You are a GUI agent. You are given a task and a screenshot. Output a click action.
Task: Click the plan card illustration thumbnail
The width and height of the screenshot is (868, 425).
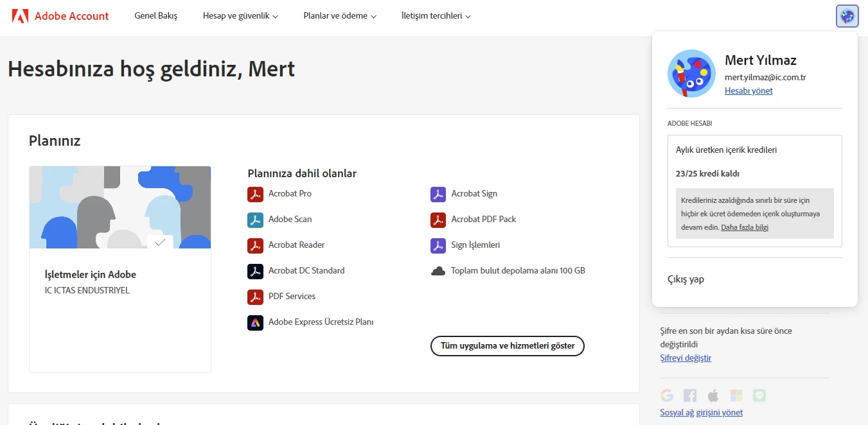[x=120, y=207]
